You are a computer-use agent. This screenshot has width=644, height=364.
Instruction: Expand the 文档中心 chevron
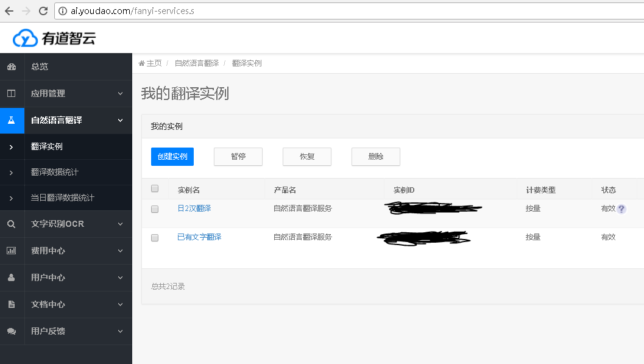tap(121, 305)
